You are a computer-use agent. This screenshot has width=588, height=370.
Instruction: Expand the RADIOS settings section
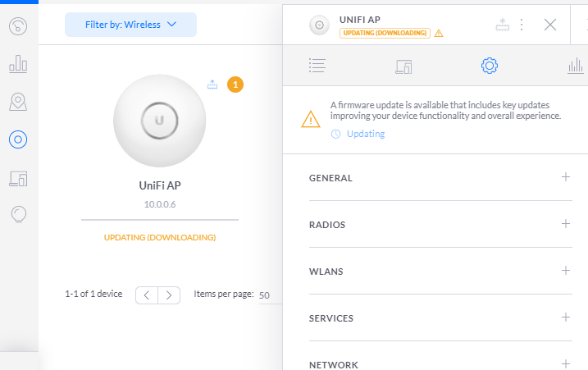[x=565, y=224]
